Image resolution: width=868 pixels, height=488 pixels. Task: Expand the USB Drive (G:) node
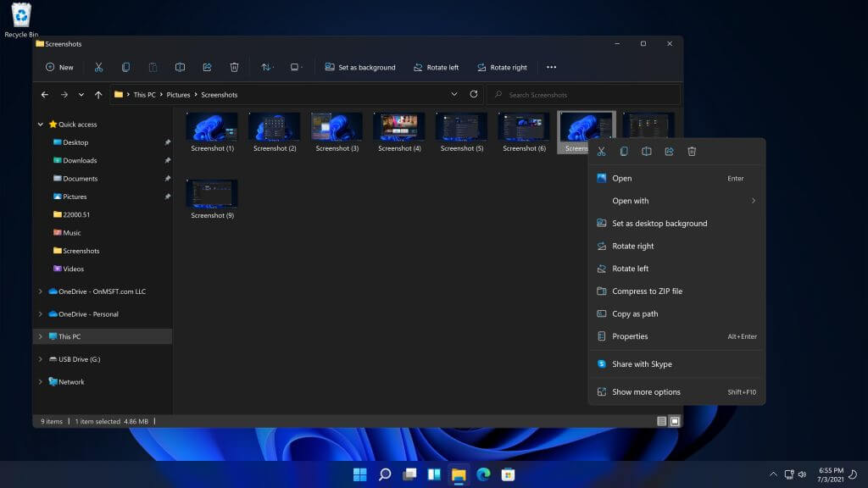[x=41, y=359]
